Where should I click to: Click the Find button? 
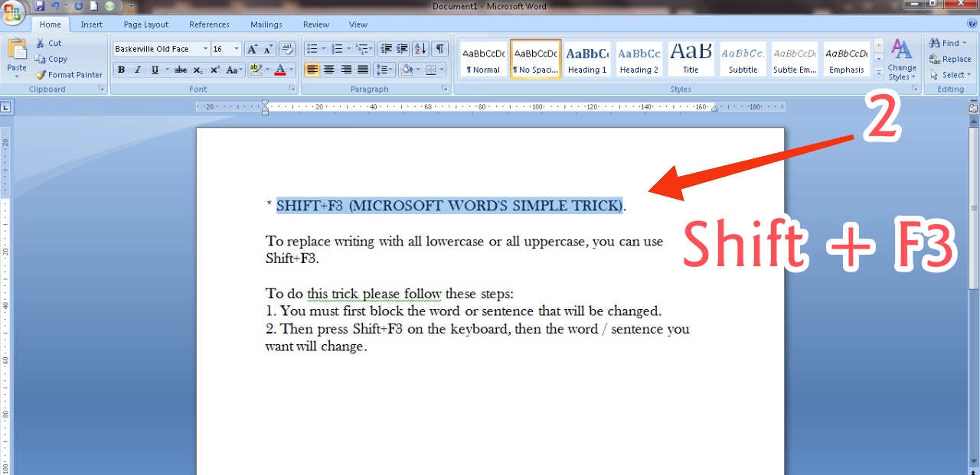949,43
